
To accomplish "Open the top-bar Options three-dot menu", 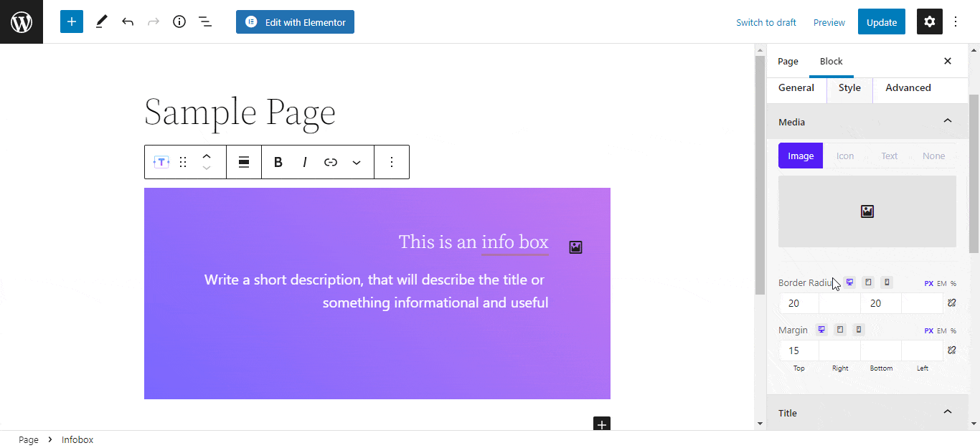I will (956, 22).
